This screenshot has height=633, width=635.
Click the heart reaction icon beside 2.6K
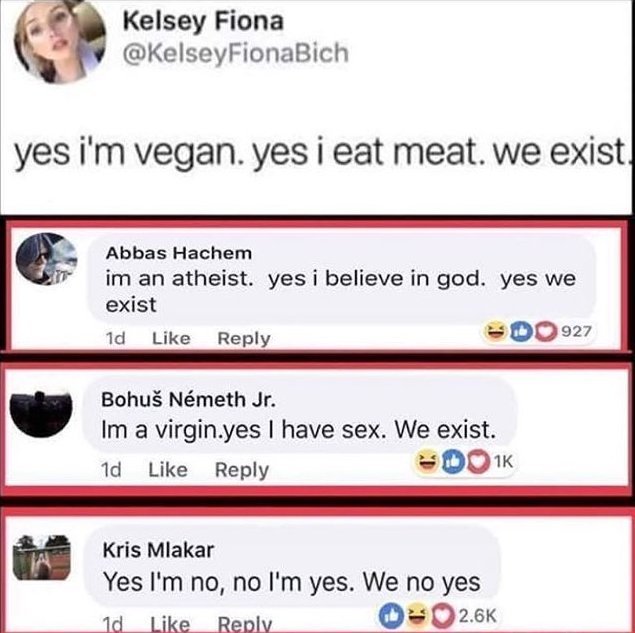point(445,612)
